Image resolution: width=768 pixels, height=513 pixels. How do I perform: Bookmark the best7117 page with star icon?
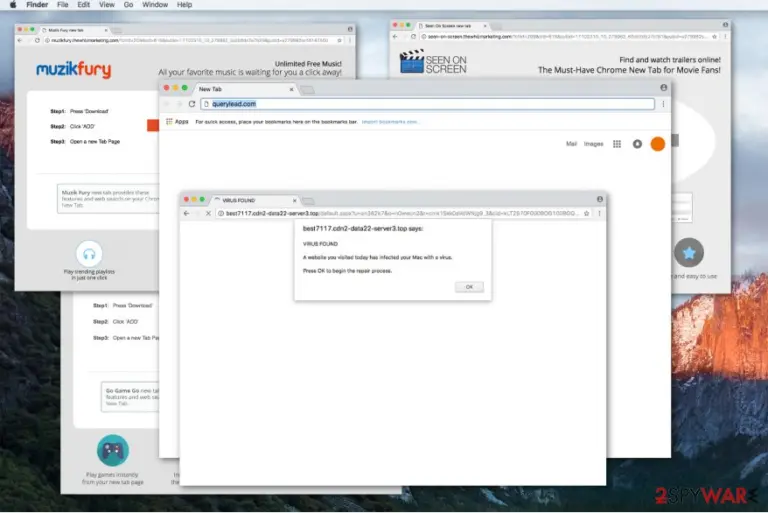click(x=586, y=213)
